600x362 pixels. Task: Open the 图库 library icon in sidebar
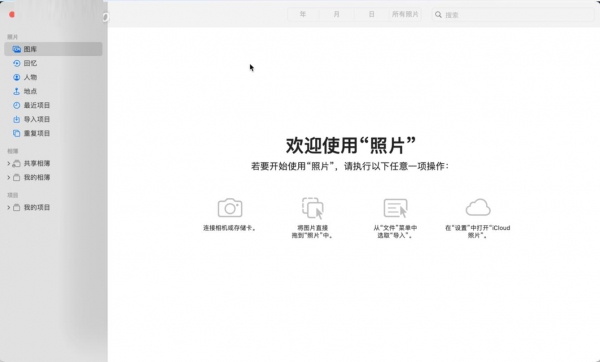16,49
